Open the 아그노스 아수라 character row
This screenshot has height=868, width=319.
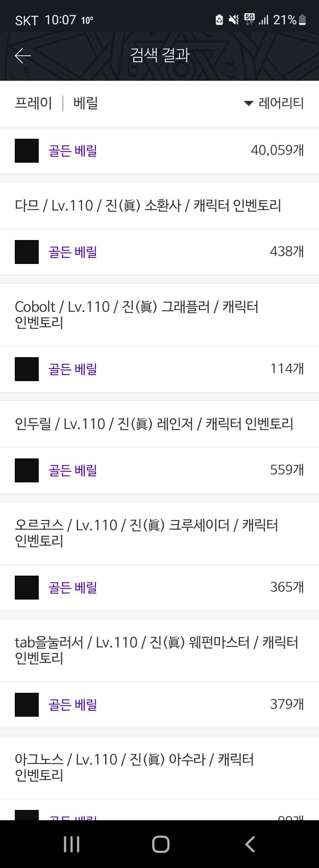134,767
